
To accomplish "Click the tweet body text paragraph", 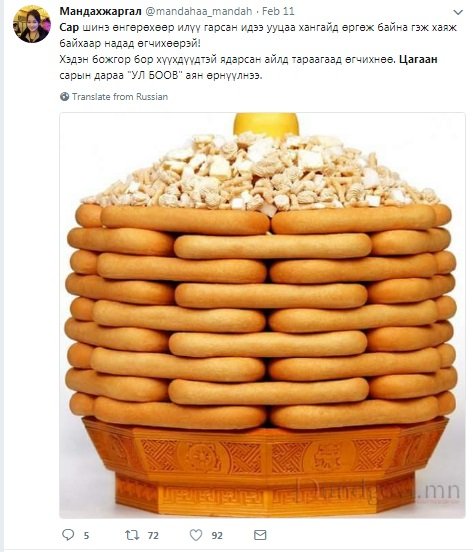I will click(x=259, y=51).
